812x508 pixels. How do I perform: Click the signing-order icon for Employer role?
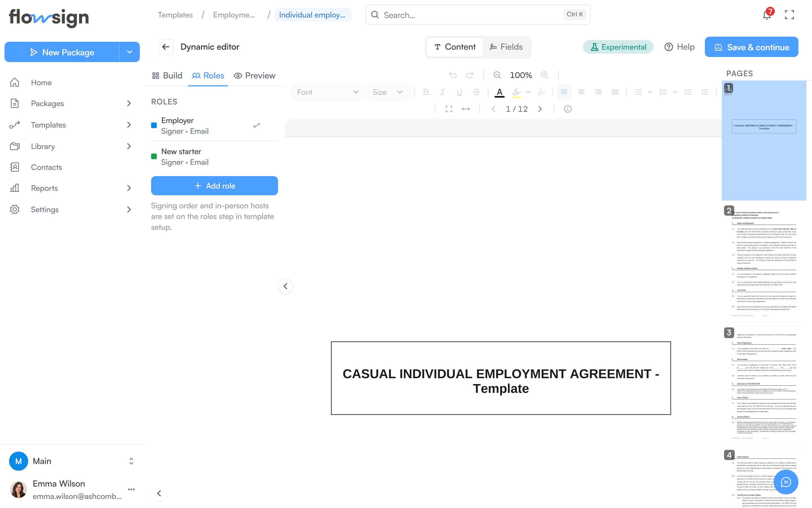point(257,125)
